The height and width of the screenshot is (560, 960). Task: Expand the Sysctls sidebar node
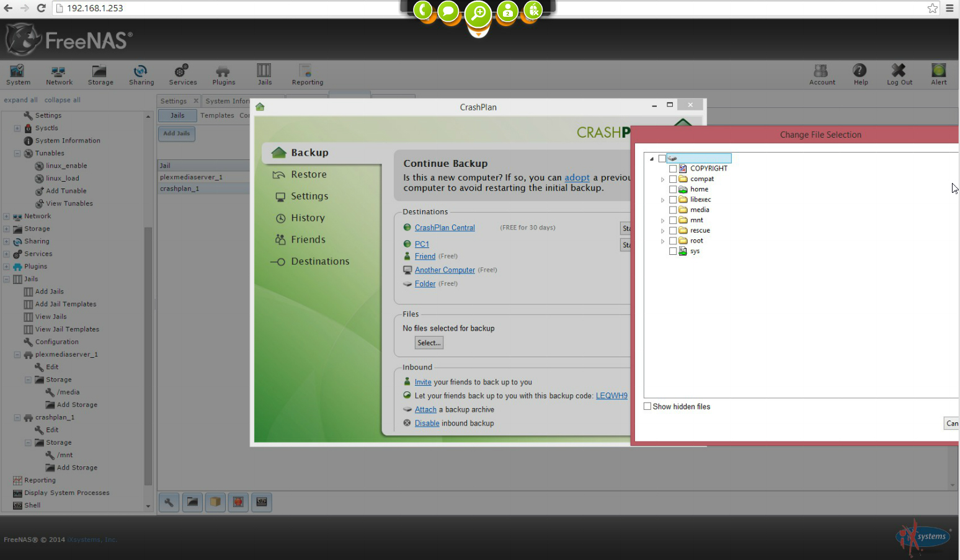(17, 128)
